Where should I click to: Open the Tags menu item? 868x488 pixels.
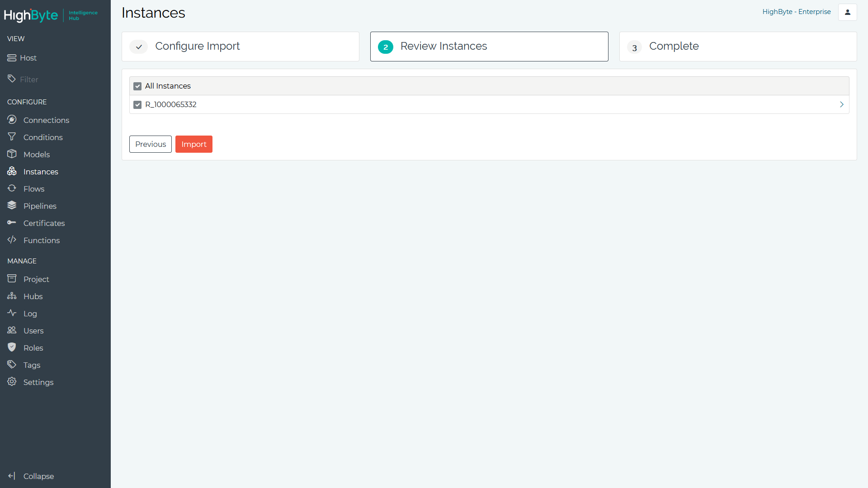click(x=32, y=365)
